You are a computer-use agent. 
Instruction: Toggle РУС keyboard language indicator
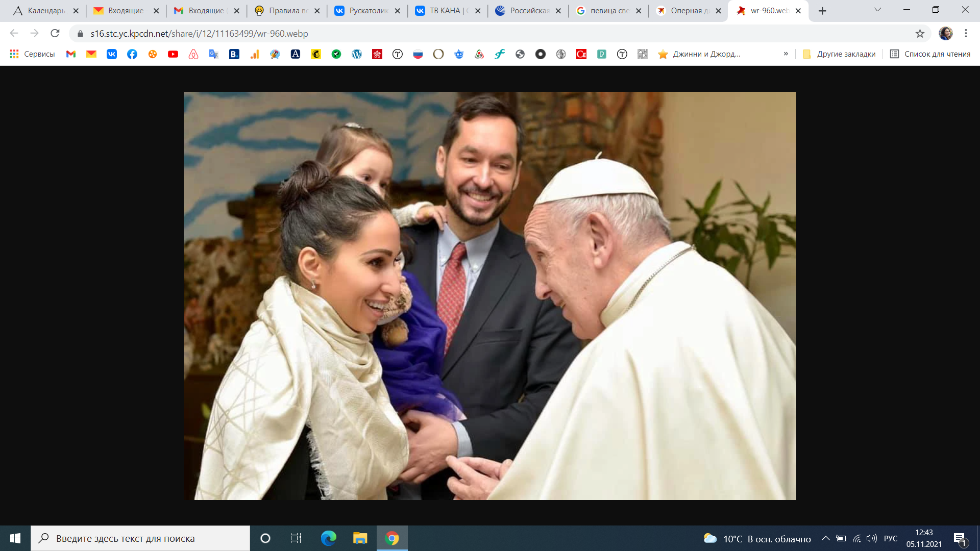891,539
